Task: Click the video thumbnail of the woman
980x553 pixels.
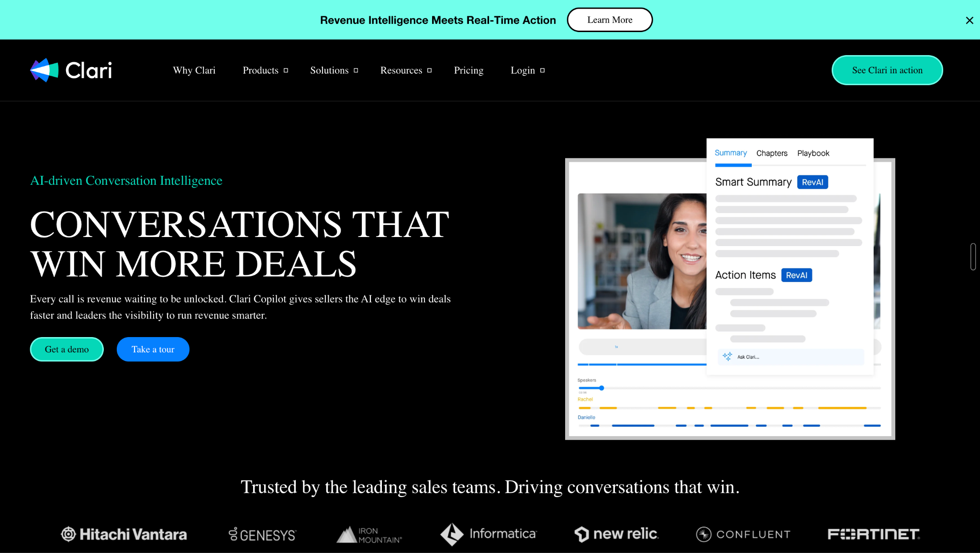Action: click(642, 261)
